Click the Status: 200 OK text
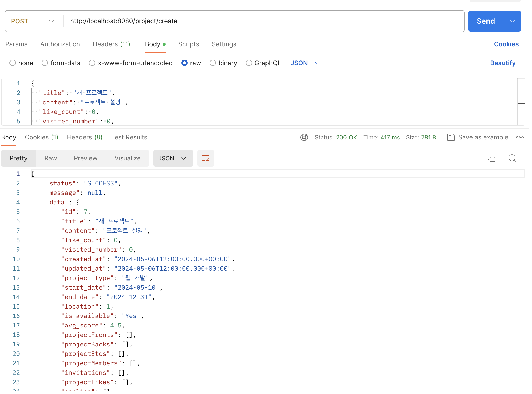Viewport: 532px width, 394px height. (336, 137)
